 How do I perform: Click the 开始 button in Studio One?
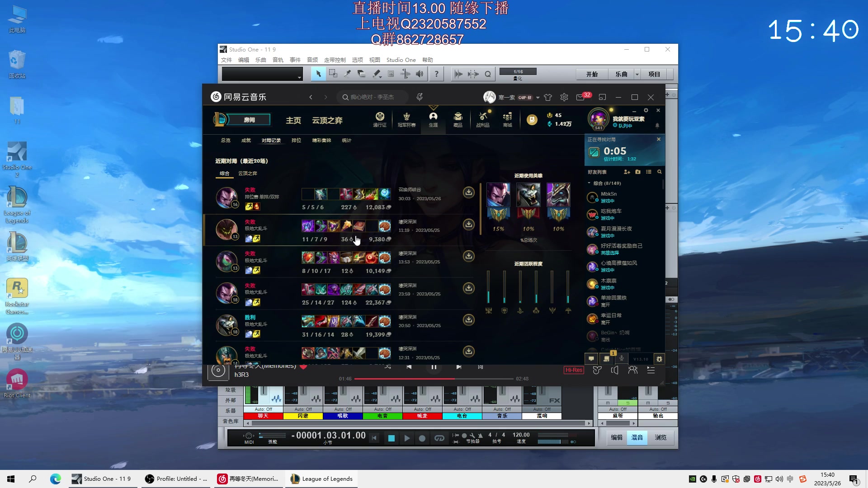[592, 74]
